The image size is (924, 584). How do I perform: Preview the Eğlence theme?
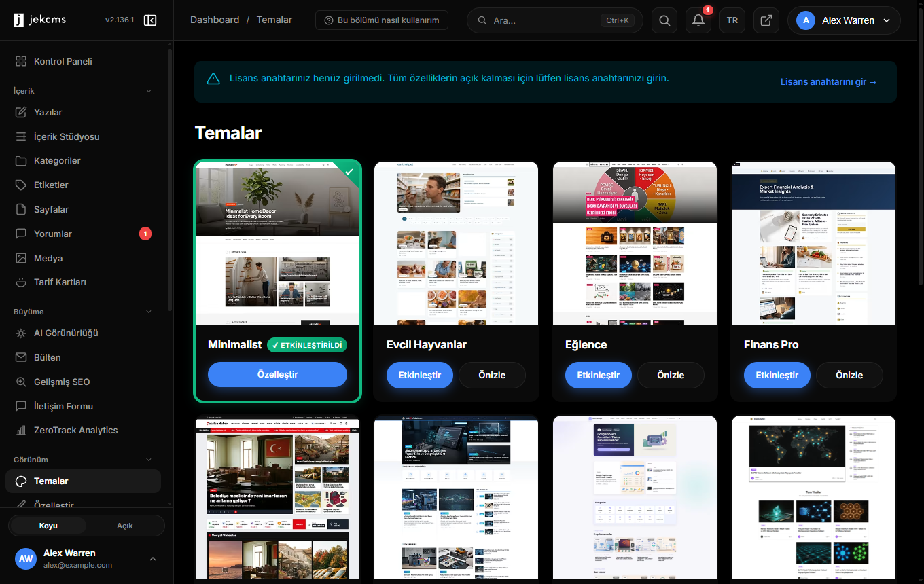click(671, 375)
